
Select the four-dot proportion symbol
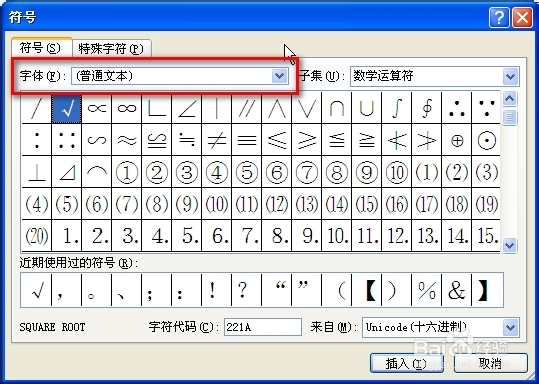67,140
